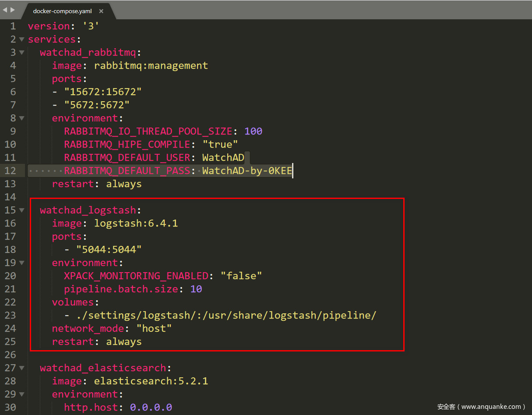The height and width of the screenshot is (415, 532).
Task: Click the logstash:6.4.1 image value
Action: (136, 223)
